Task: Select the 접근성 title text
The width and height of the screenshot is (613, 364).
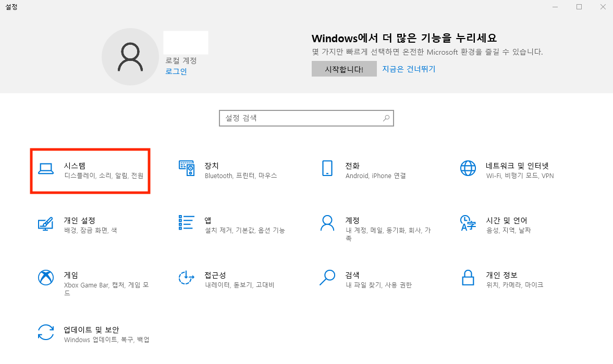Action: pyautogui.click(x=215, y=275)
